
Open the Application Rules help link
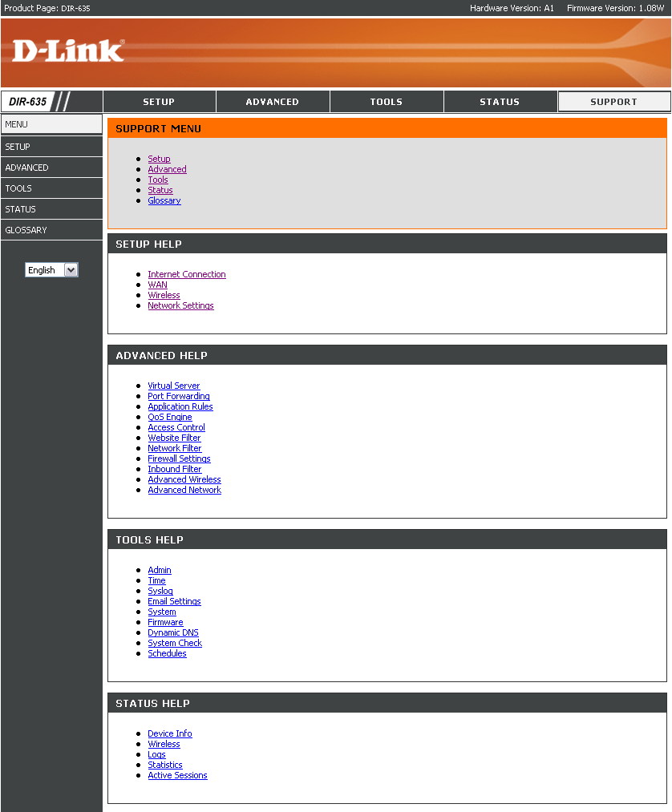point(180,406)
